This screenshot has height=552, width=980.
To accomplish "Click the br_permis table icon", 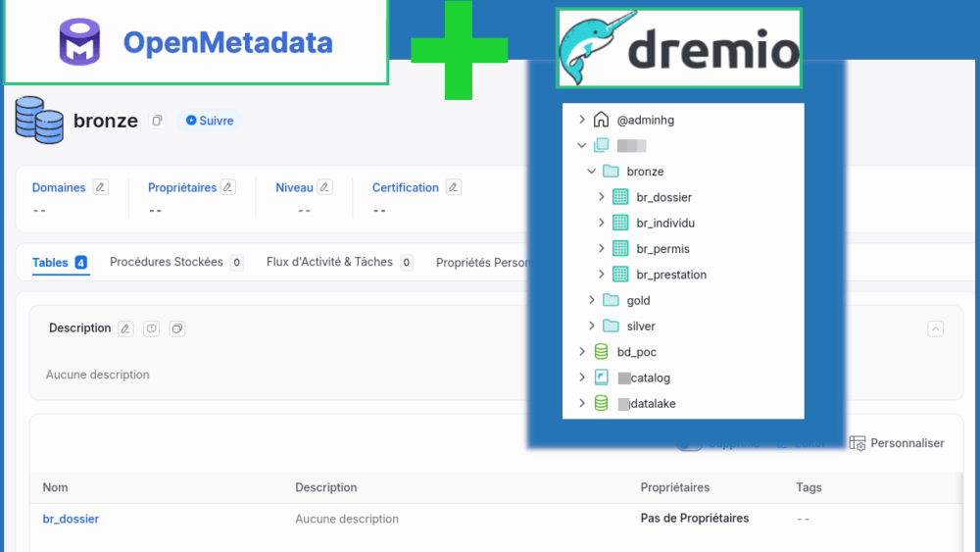I will pos(620,248).
